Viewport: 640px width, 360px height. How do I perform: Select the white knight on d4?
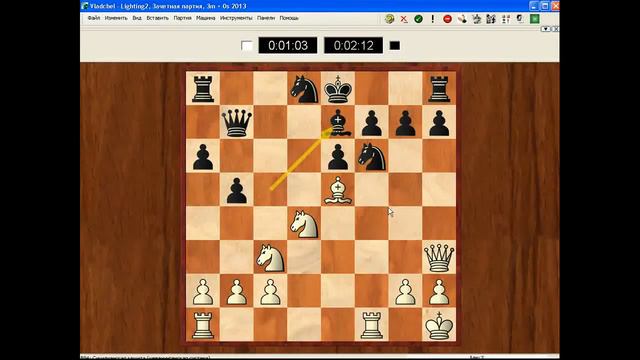click(304, 224)
